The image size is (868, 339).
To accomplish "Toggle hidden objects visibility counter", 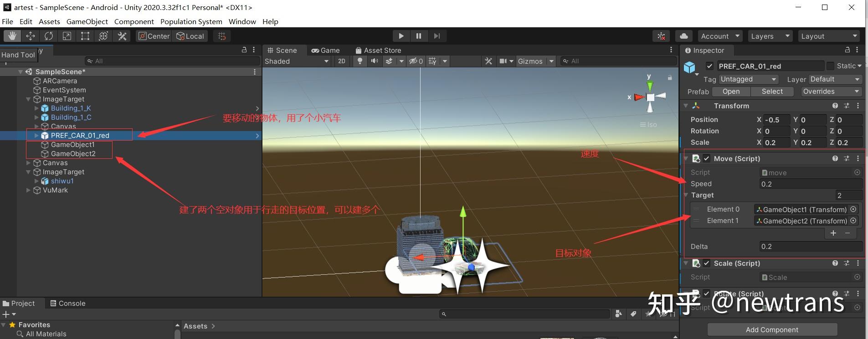I will (416, 61).
